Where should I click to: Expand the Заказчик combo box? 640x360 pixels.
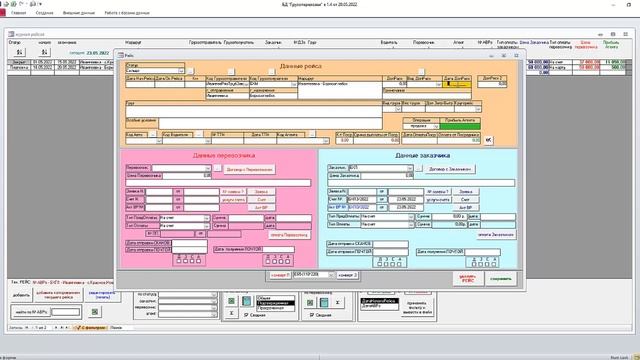[x=409, y=168]
